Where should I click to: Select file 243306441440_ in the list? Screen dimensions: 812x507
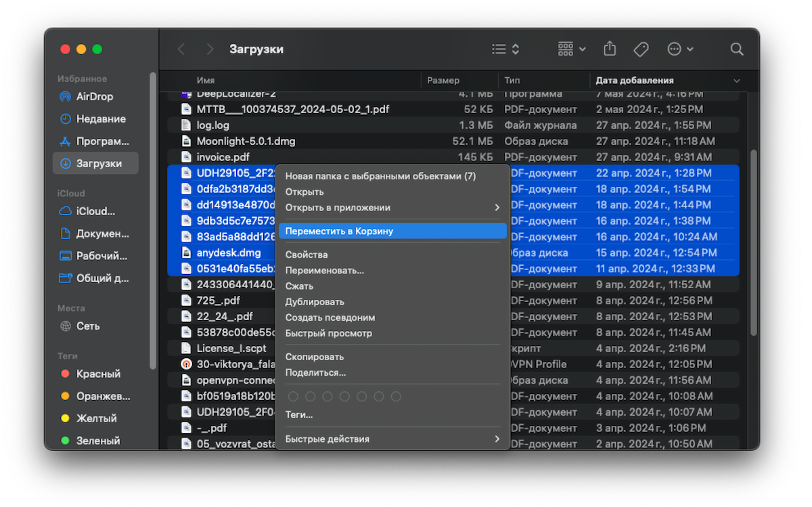click(x=236, y=284)
